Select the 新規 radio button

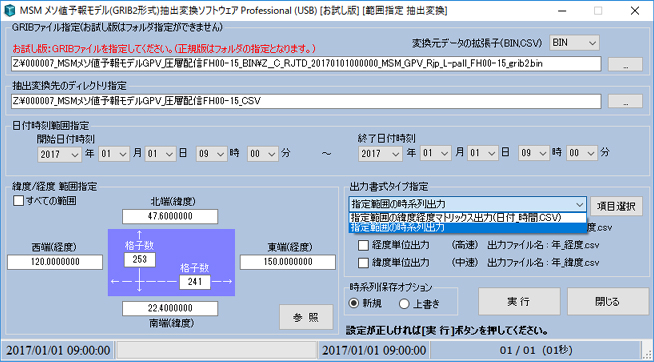coord(354,304)
